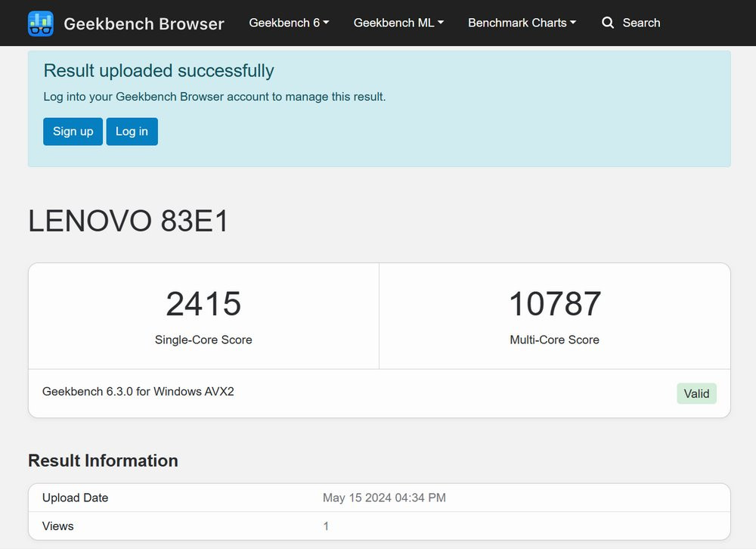Screen dimensions: 756x549
Task: Click the upload date value May 15 2024
Action: pyautogui.click(x=384, y=498)
